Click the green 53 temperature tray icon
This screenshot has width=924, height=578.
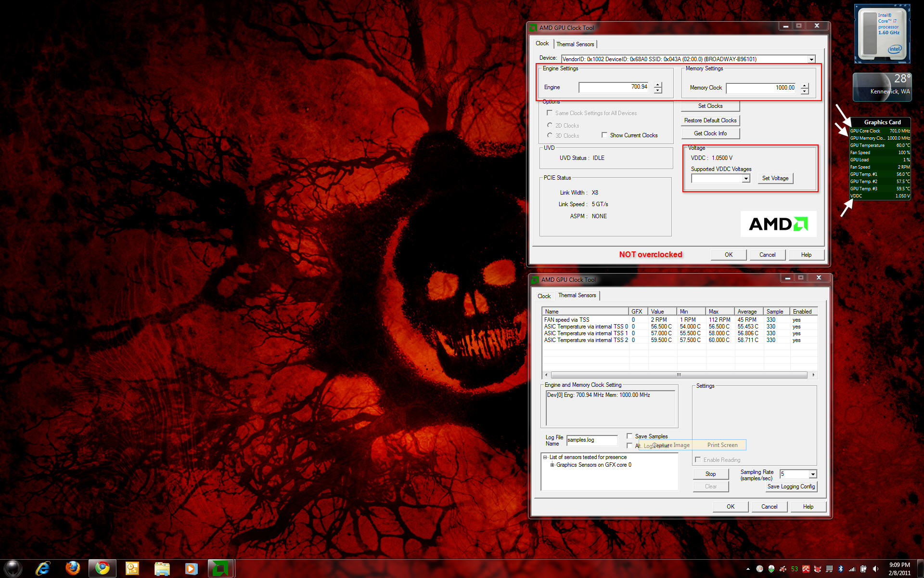[x=795, y=569]
